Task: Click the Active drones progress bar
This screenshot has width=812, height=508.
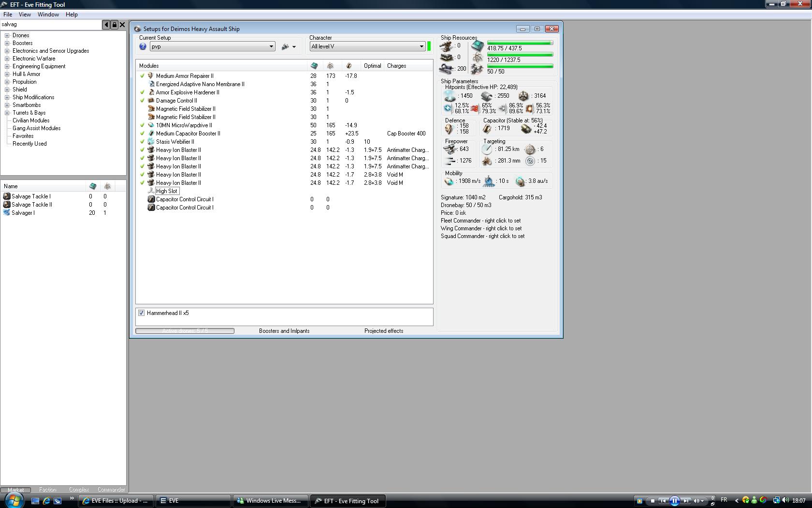Action: point(185,331)
